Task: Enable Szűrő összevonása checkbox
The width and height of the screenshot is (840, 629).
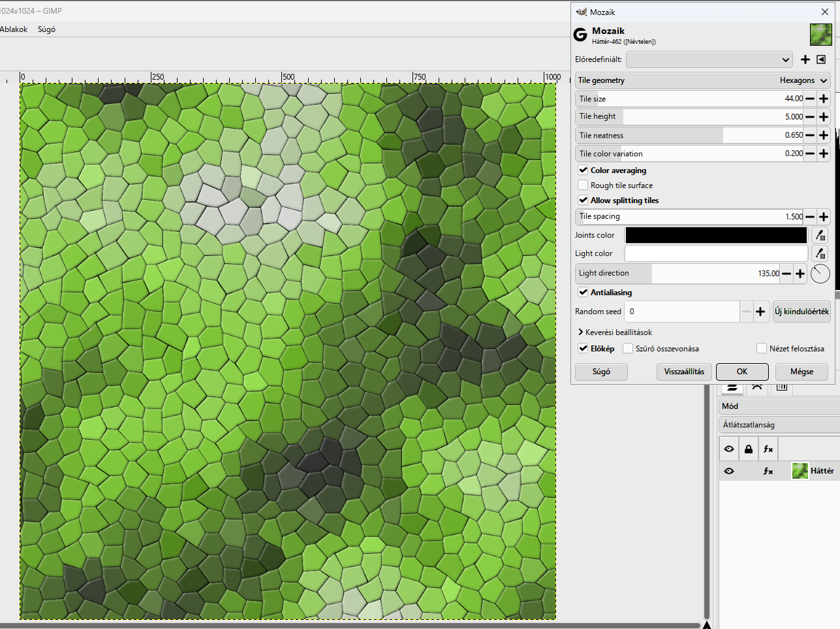Action: [x=628, y=349]
